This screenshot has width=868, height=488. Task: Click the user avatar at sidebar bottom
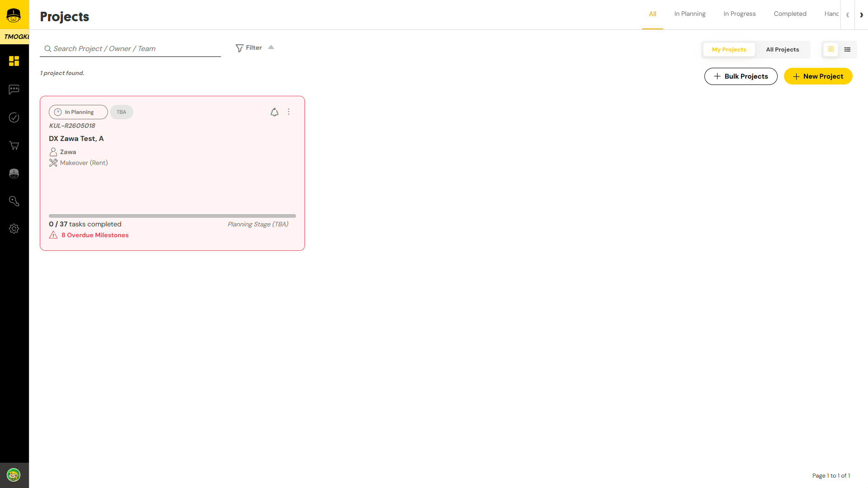14,475
